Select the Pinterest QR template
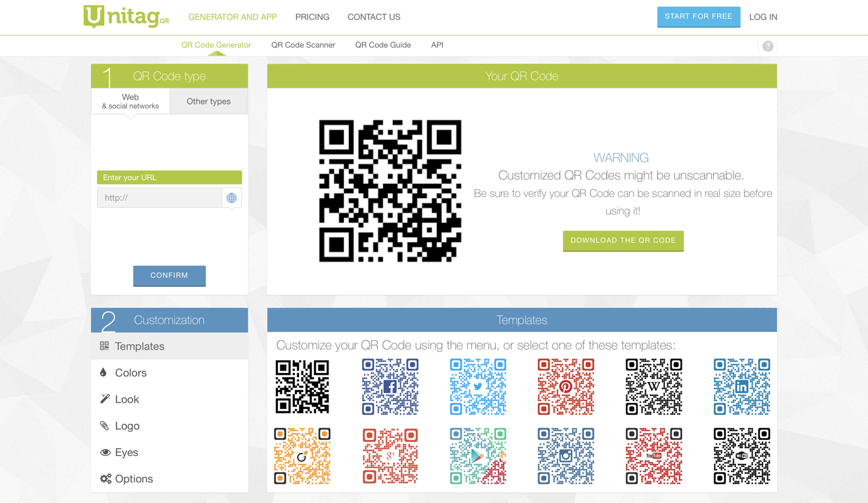Screen dimensions: 868x503 pyautogui.click(x=566, y=387)
